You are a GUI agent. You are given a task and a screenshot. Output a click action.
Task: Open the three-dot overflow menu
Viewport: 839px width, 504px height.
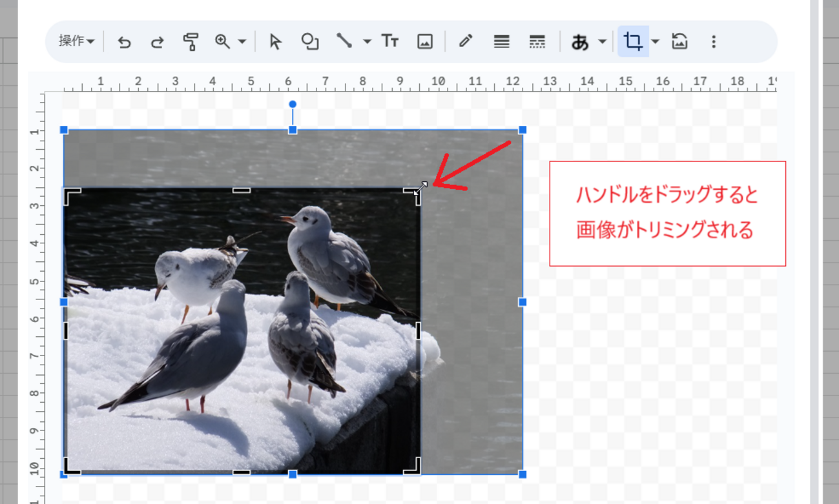pyautogui.click(x=713, y=41)
